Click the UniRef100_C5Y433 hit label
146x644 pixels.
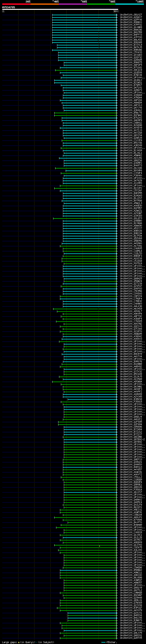pyautogui.click(x=131, y=53)
